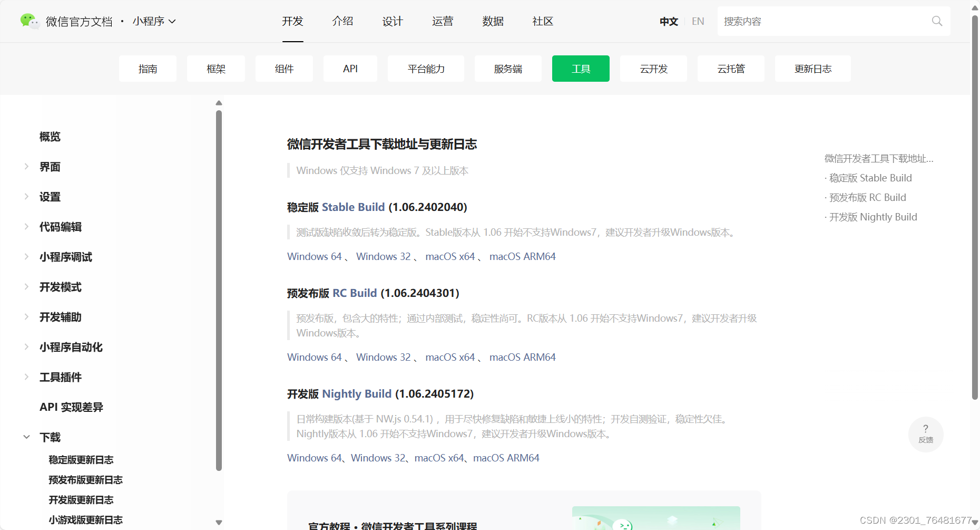Image resolution: width=980 pixels, height=530 pixels.
Task: Download Stable Build Windows 64
Action: pos(315,256)
